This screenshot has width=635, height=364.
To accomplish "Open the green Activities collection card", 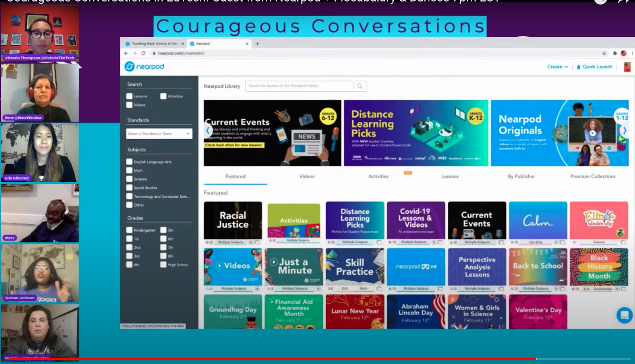I will tap(294, 223).
